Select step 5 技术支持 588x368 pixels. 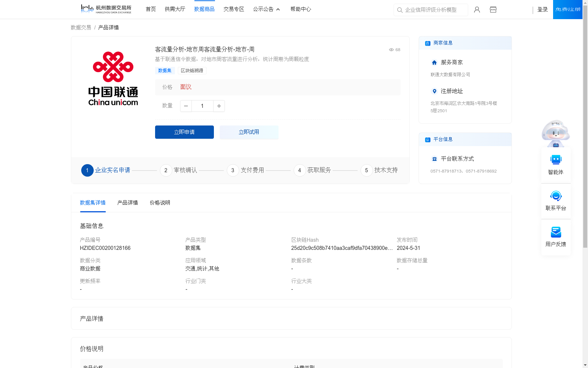[379, 170]
